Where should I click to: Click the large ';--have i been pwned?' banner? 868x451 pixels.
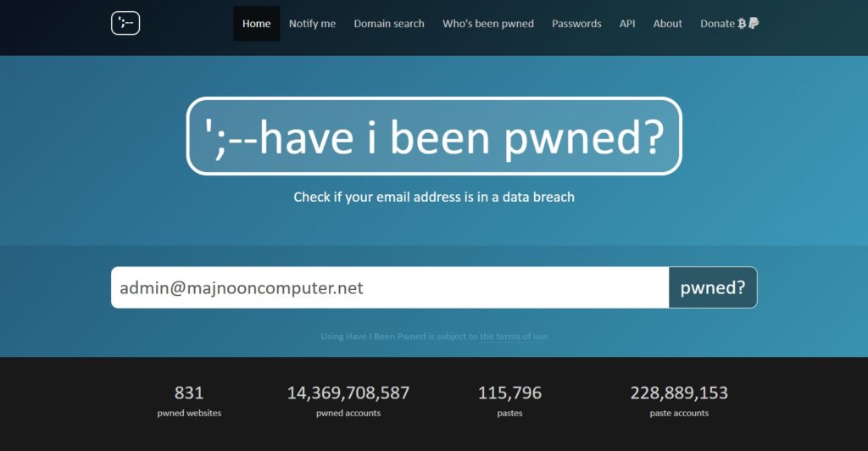[x=434, y=136]
